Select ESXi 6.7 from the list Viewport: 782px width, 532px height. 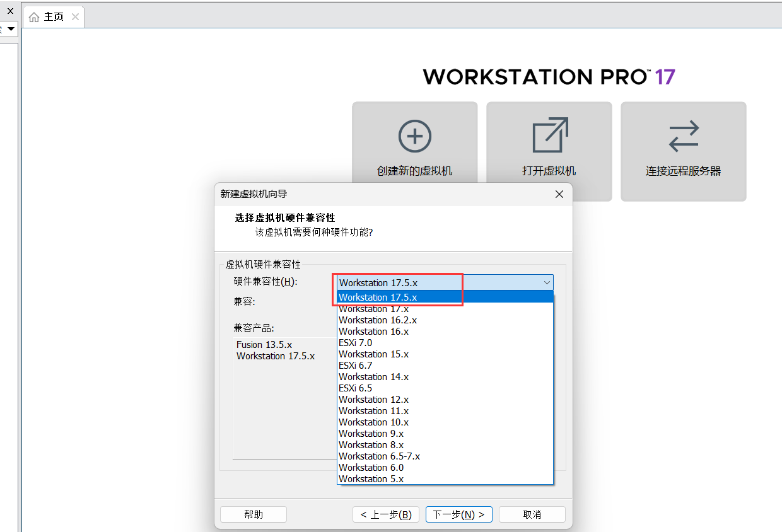click(x=445, y=366)
